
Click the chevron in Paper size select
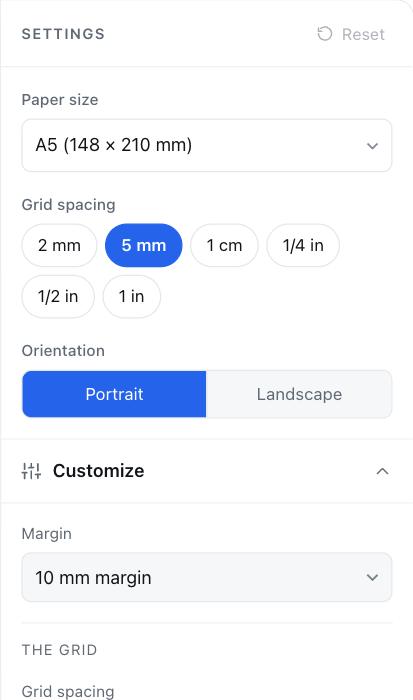click(x=372, y=146)
